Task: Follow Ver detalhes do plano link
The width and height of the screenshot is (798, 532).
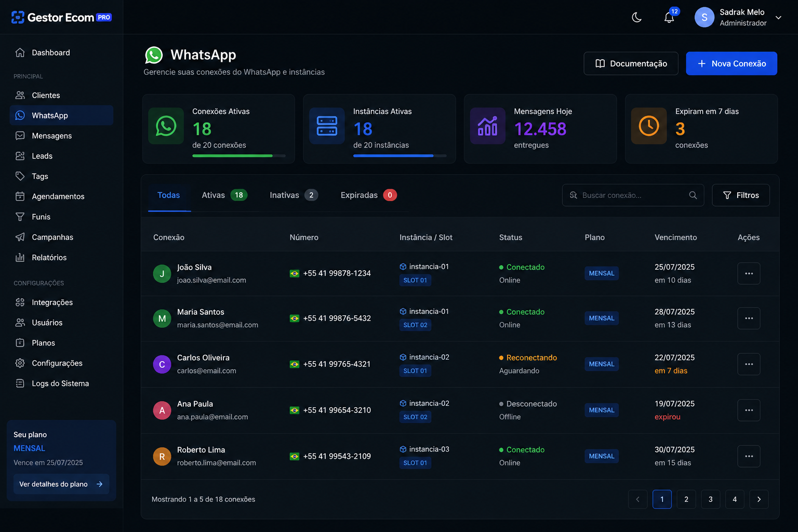Action: (x=61, y=484)
